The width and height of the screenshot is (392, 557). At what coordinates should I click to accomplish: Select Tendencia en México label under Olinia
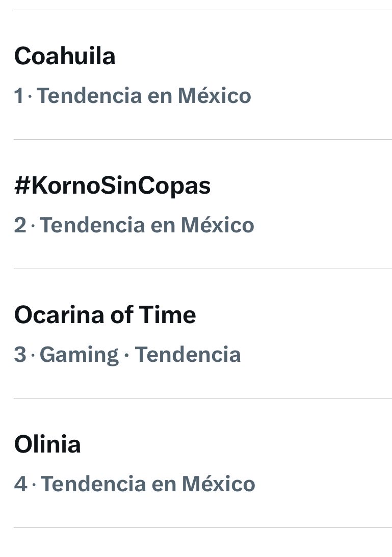[x=148, y=484]
